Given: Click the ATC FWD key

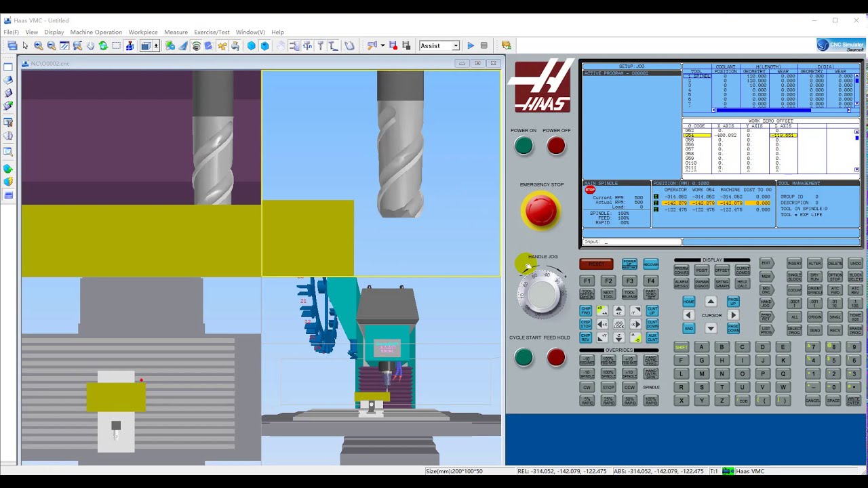Looking at the screenshot, I should (x=835, y=290).
